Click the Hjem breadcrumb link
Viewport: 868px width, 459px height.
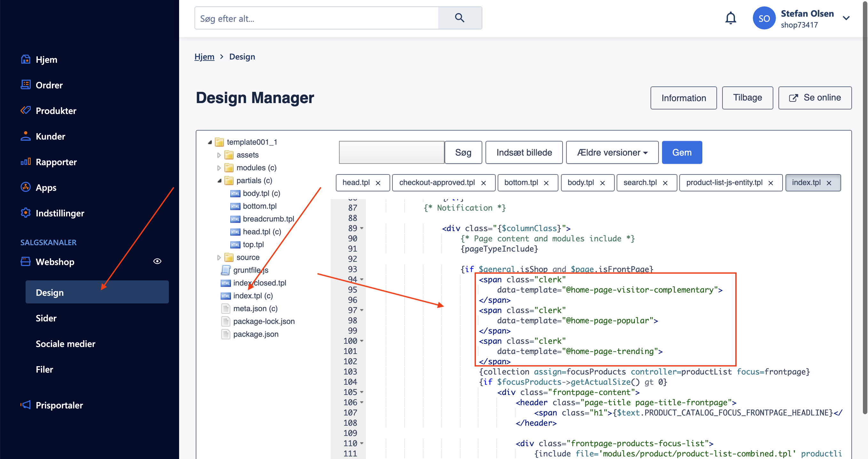click(x=204, y=57)
